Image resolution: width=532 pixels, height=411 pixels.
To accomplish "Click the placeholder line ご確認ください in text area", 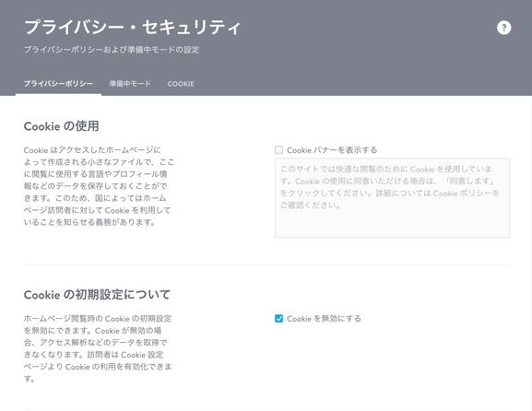I will point(310,205).
